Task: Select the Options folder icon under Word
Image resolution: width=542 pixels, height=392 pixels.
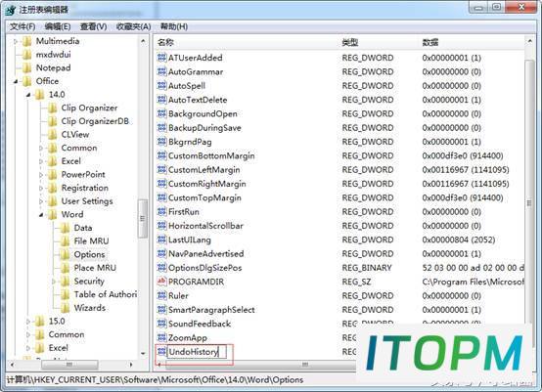Action: pyautogui.click(x=65, y=254)
